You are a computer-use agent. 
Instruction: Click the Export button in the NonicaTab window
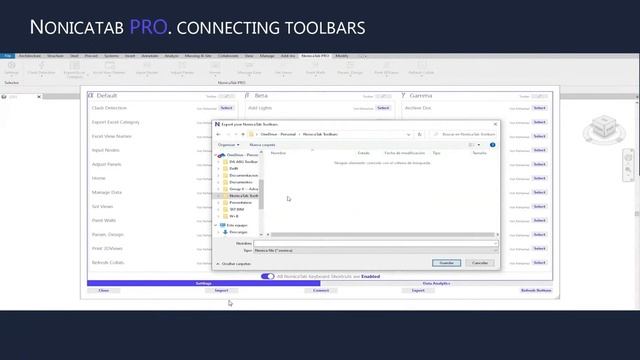point(418,290)
